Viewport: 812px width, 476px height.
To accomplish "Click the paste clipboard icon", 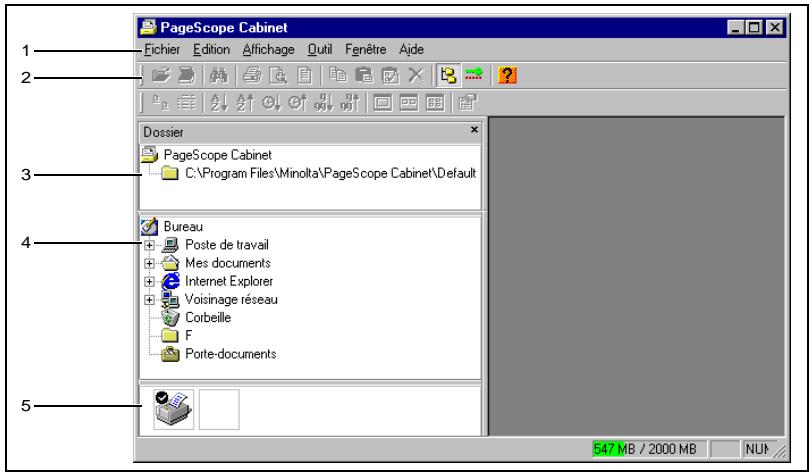I will [364, 76].
